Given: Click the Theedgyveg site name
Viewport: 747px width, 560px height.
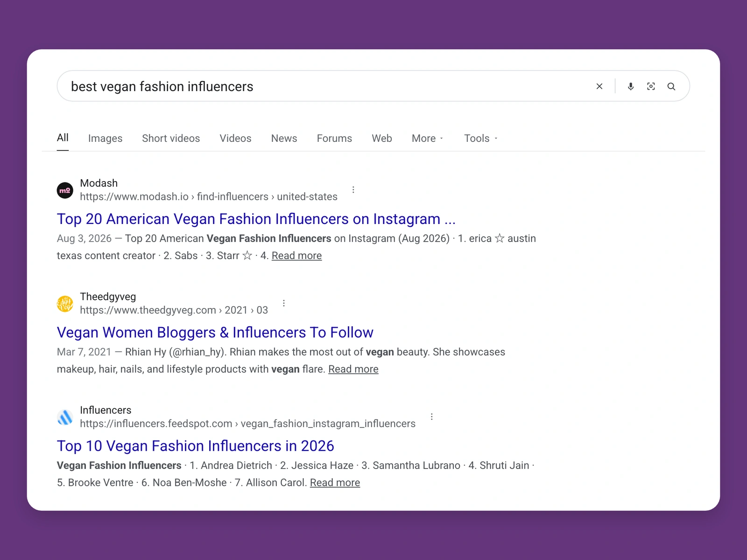Looking at the screenshot, I should click(108, 297).
